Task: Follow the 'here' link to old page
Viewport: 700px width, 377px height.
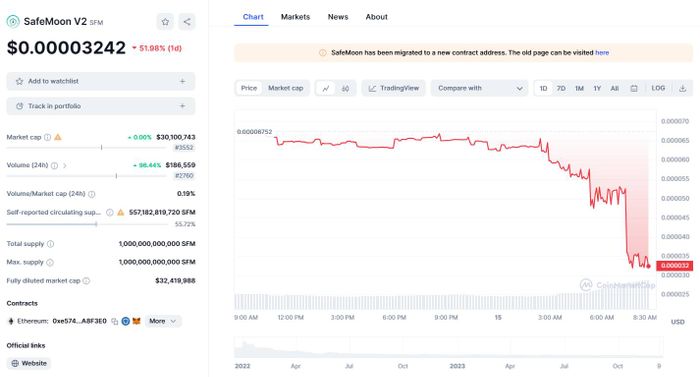Action: coord(602,53)
